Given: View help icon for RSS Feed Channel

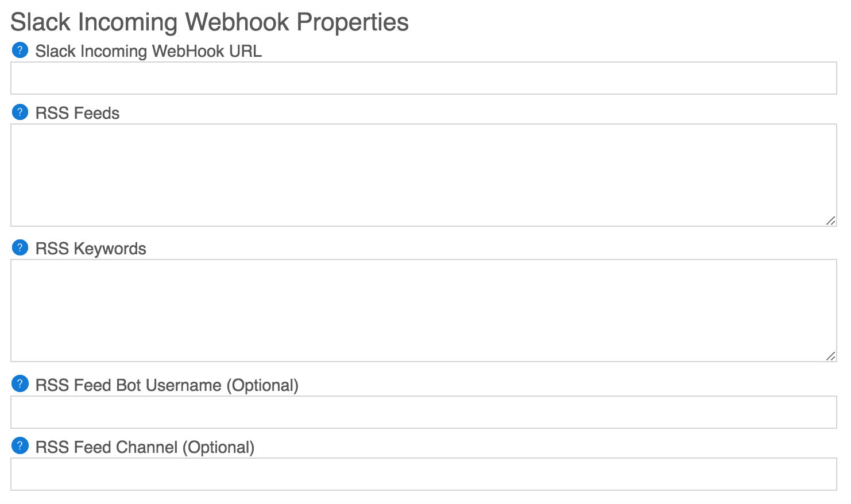Looking at the screenshot, I should (x=20, y=446).
